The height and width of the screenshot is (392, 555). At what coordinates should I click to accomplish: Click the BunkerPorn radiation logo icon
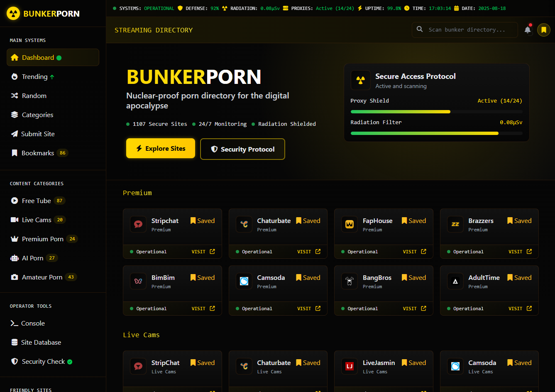coord(13,13)
